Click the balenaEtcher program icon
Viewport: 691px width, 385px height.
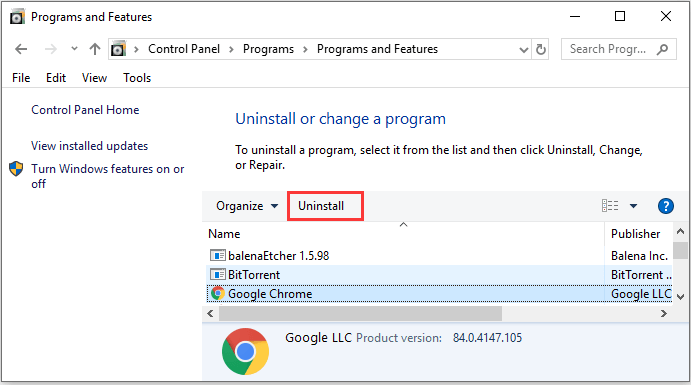218,255
